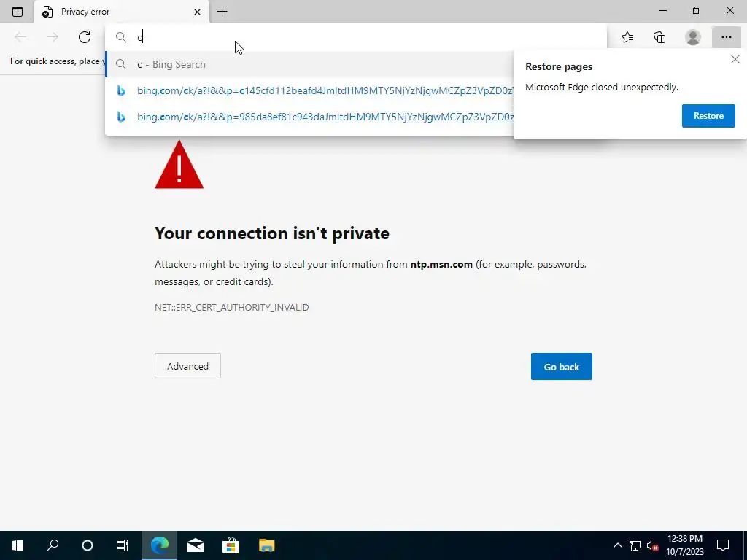This screenshot has width=747, height=560.
Task: Open the notification center icon
Action: (723, 545)
